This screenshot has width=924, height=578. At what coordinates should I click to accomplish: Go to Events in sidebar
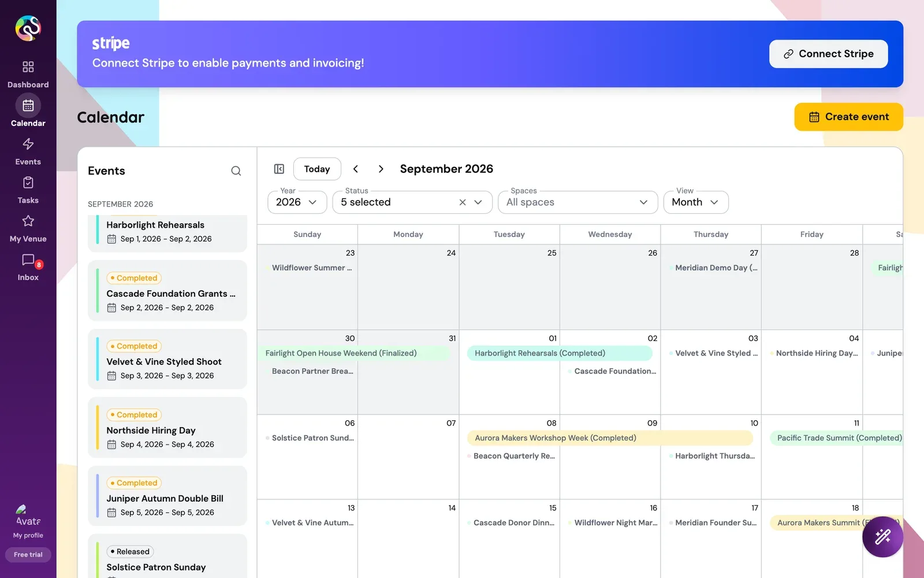28,151
